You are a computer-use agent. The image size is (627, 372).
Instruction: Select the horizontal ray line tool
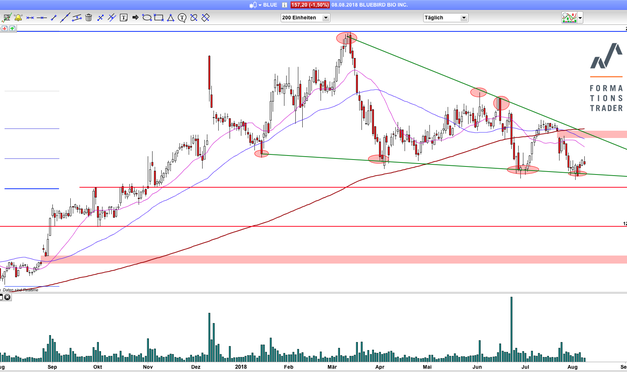(x=42, y=18)
